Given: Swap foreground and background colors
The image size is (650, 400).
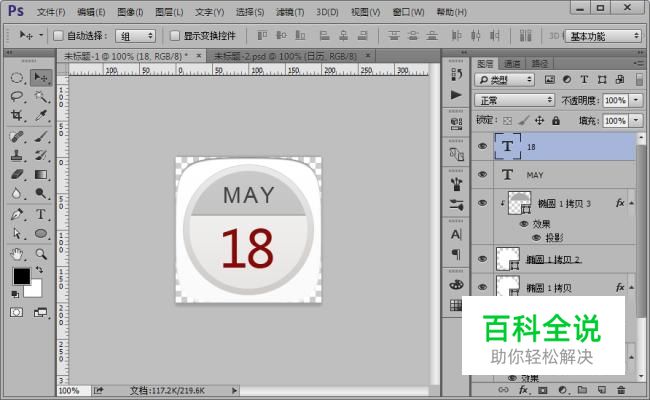Looking at the screenshot, I should [x=39, y=270].
